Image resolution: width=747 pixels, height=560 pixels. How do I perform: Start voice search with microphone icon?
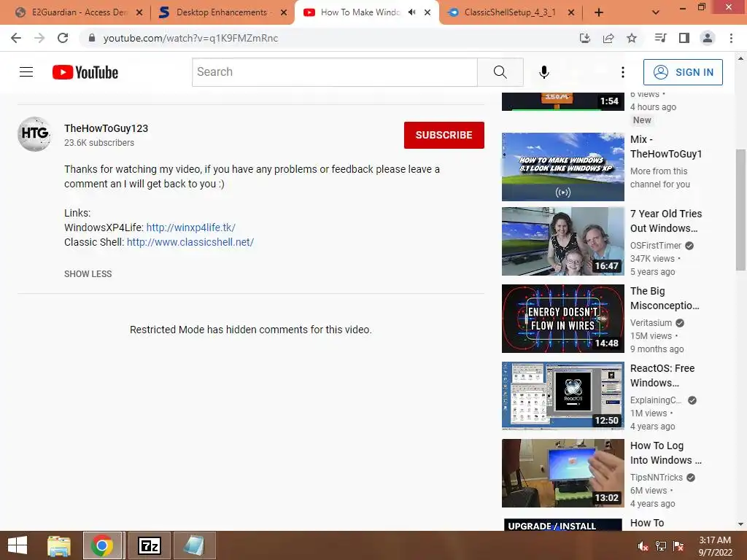tap(544, 72)
